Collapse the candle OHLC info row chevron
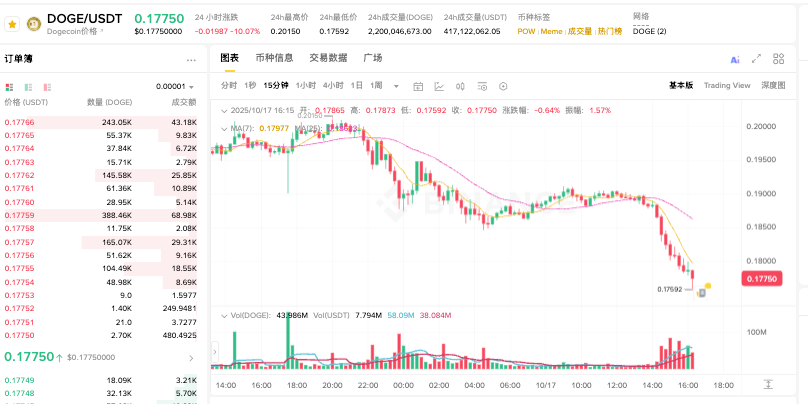808x404 pixels. [224, 110]
